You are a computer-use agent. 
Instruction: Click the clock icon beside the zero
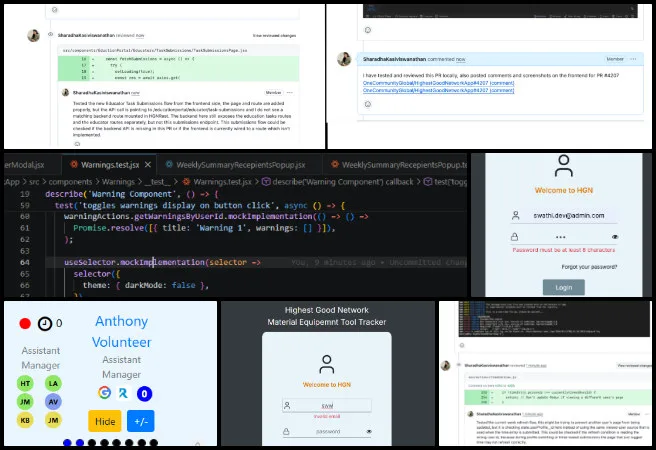point(45,324)
